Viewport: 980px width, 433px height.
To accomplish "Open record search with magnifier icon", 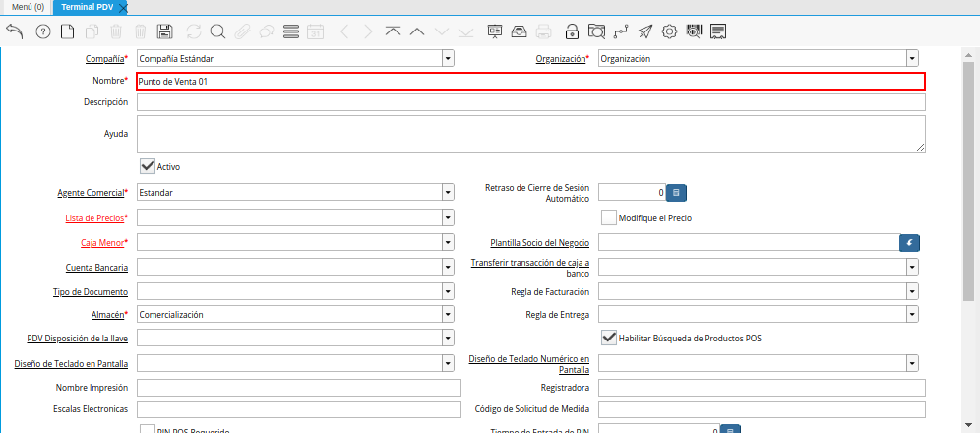I will pos(217,31).
